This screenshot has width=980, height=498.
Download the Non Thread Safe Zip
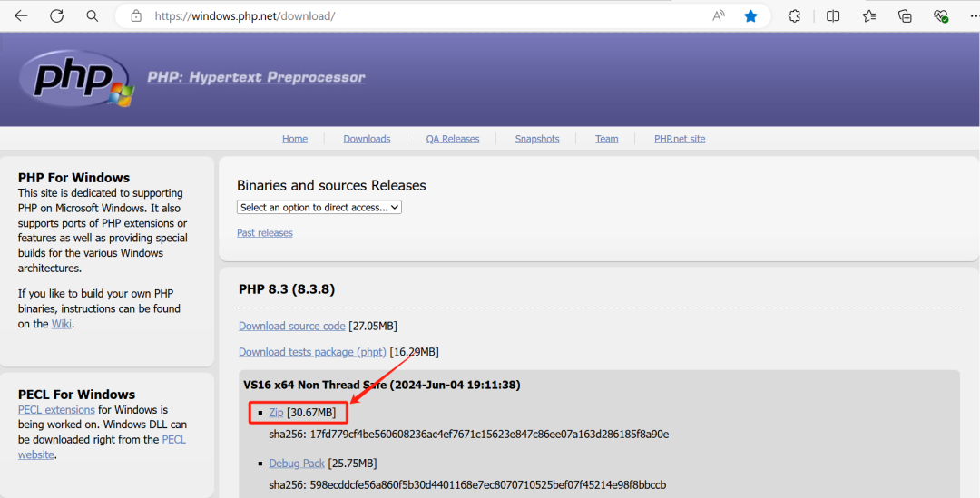click(276, 413)
